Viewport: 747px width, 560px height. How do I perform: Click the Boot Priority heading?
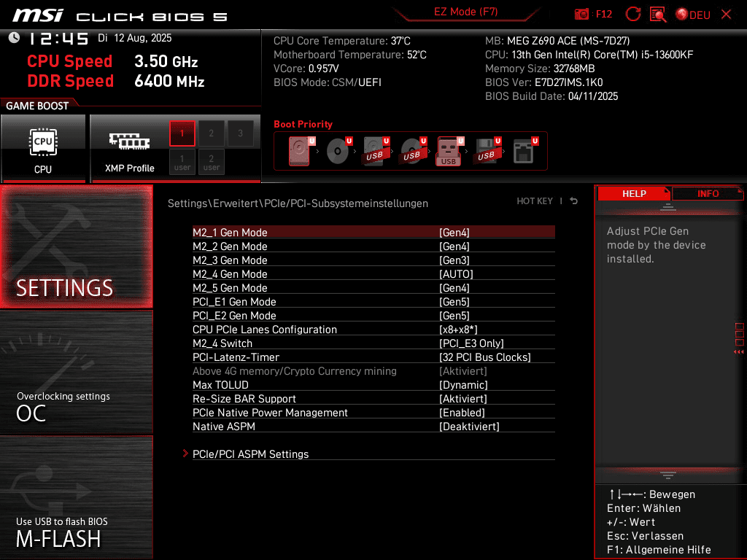pyautogui.click(x=303, y=124)
